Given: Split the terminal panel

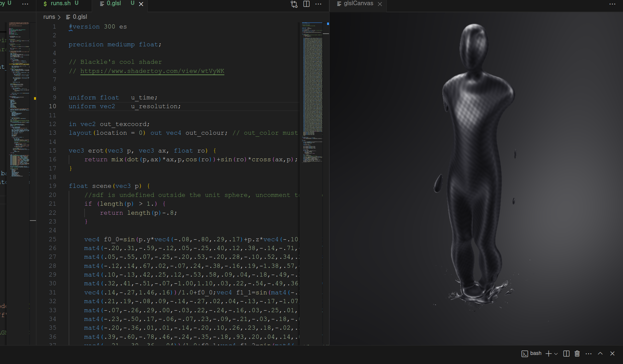Looking at the screenshot, I should tap(566, 353).
